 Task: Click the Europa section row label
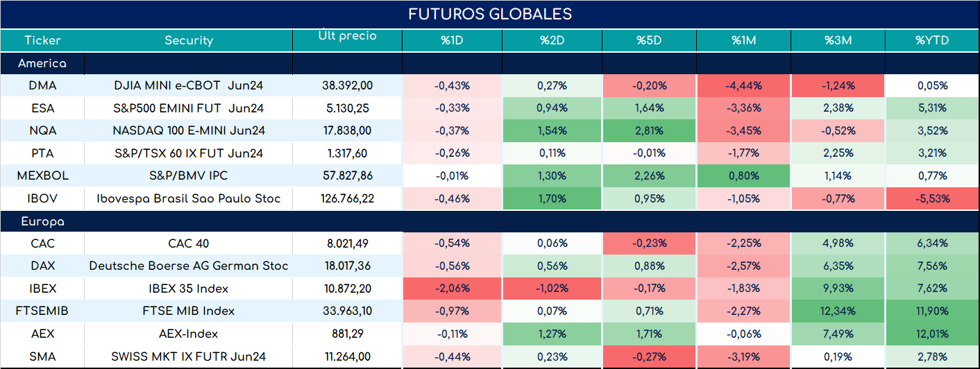tap(42, 222)
